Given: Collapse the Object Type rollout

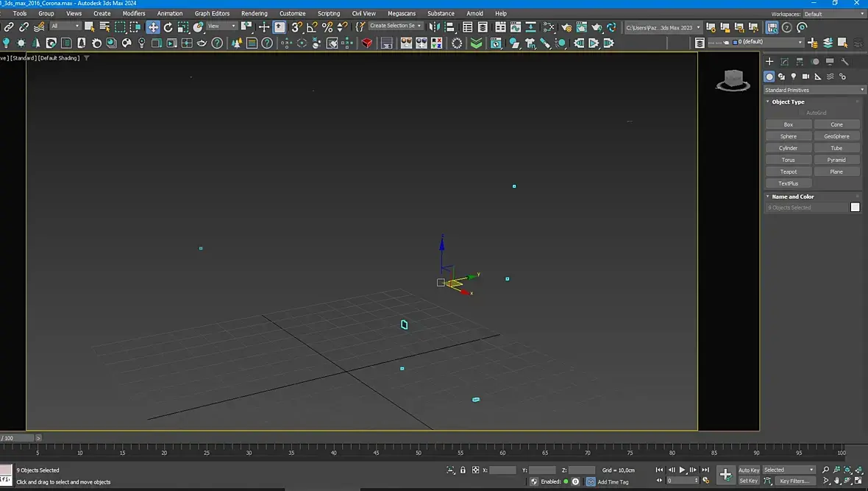Looking at the screenshot, I should coord(788,102).
